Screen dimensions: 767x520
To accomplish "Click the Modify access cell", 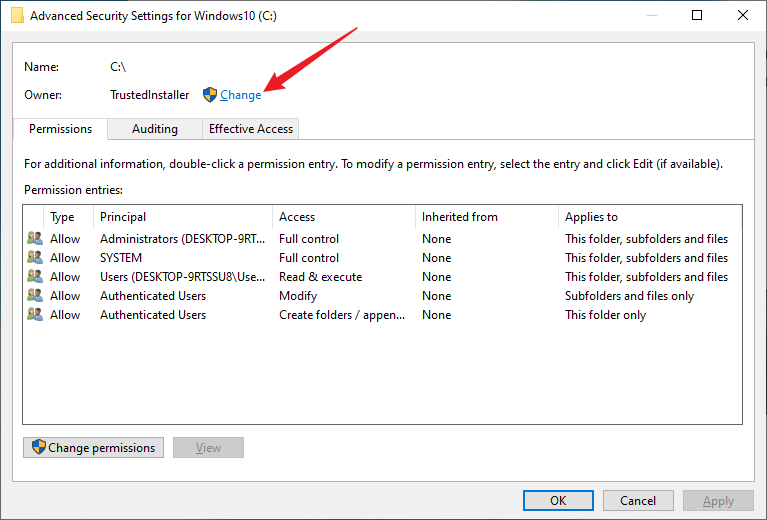I will pos(298,296).
